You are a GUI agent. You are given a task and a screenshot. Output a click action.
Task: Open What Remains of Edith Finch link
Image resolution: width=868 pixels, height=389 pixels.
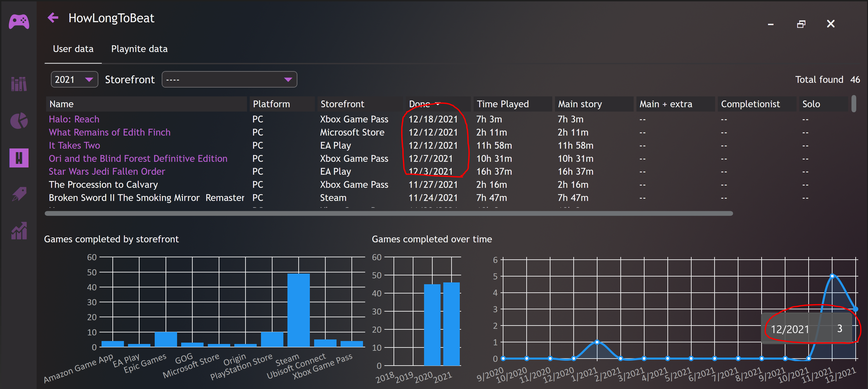pos(110,132)
